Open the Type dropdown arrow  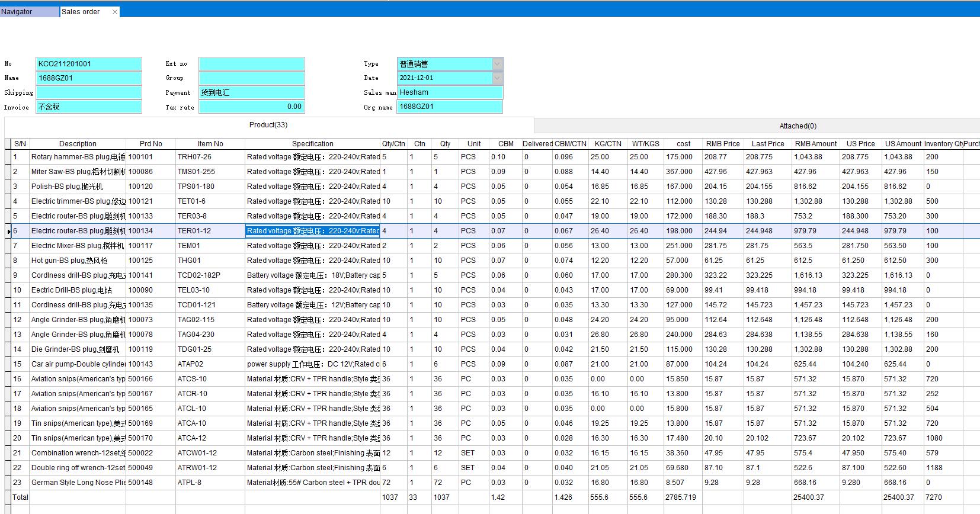[x=498, y=64]
